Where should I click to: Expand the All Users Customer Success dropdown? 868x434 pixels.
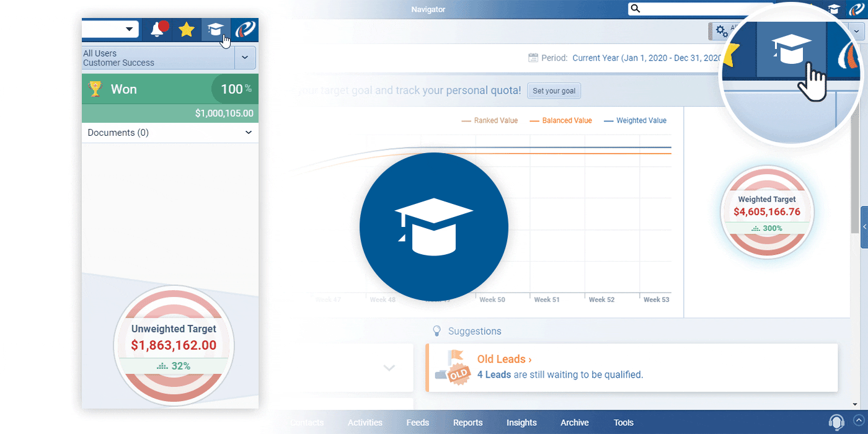246,57
